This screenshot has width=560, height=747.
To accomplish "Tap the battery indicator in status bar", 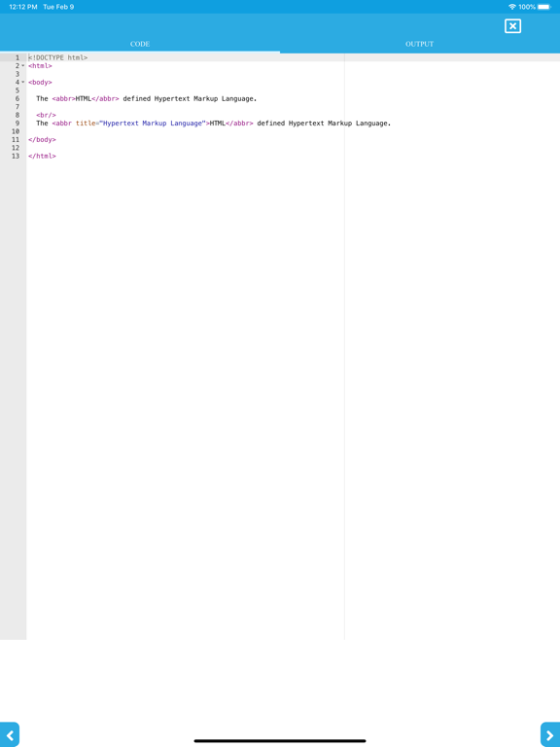I will (544, 7).
